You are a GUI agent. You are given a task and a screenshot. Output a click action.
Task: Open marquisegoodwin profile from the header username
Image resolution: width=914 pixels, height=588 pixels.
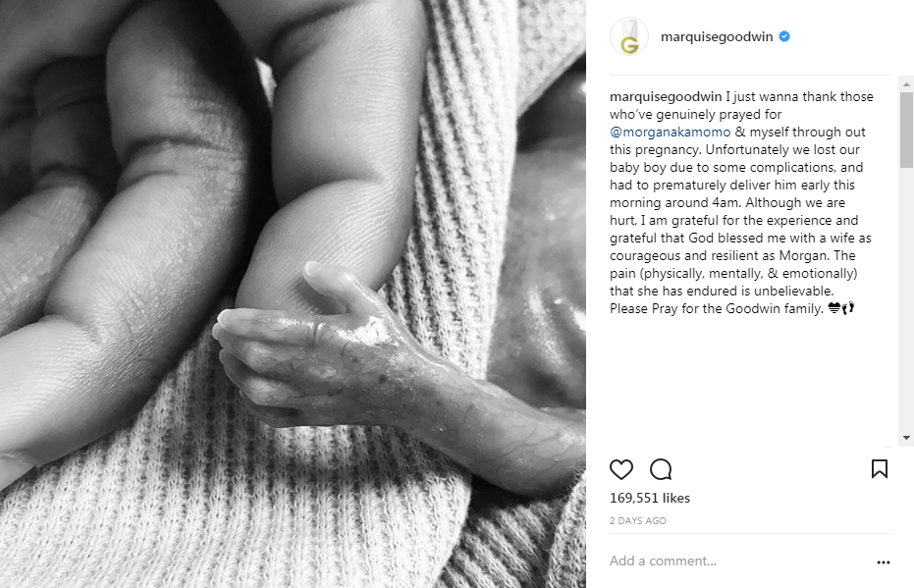tap(717, 36)
